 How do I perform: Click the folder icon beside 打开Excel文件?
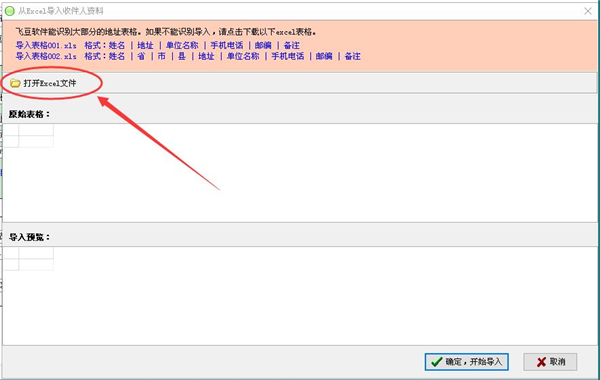click(15, 83)
